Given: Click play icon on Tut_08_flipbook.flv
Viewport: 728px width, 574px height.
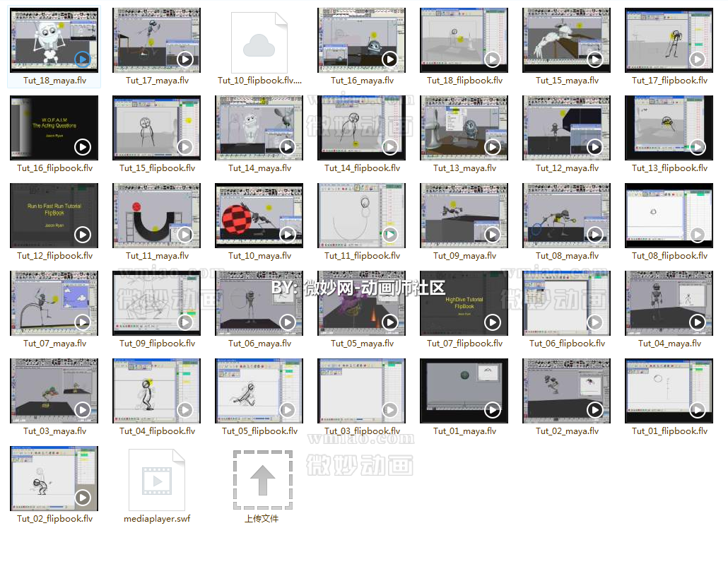Looking at the screenshot, I should 698,235.
